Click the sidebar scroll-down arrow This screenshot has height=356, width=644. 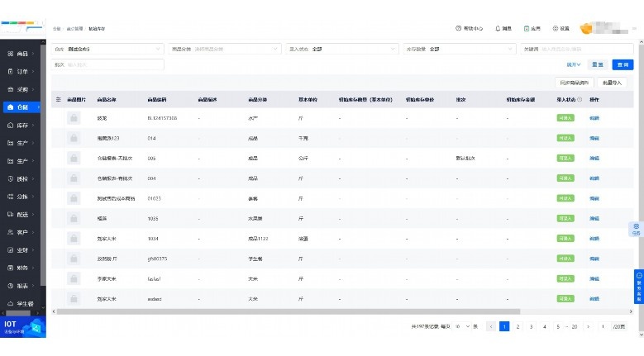(x=43, y=307)
